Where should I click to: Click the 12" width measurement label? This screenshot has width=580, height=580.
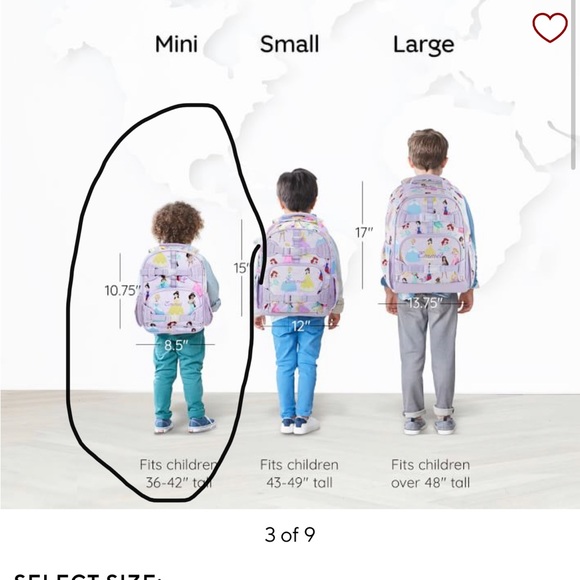(x=300, y=326)
